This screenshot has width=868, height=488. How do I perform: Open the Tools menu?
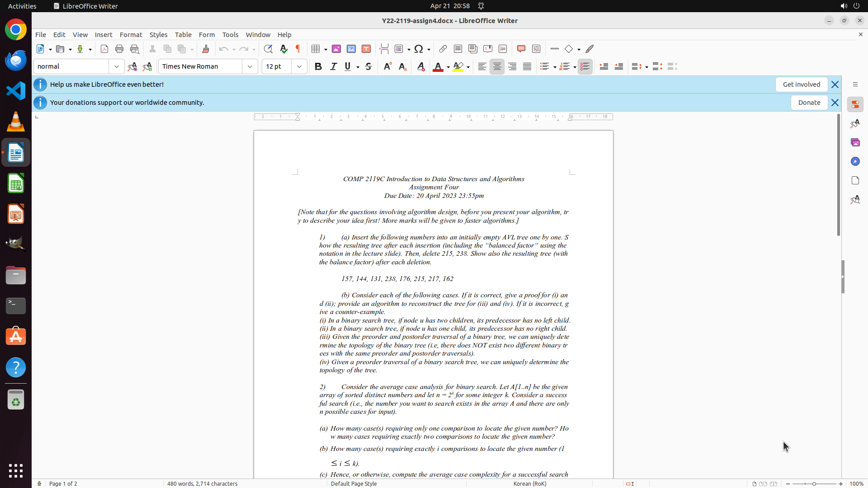point(230,35)
